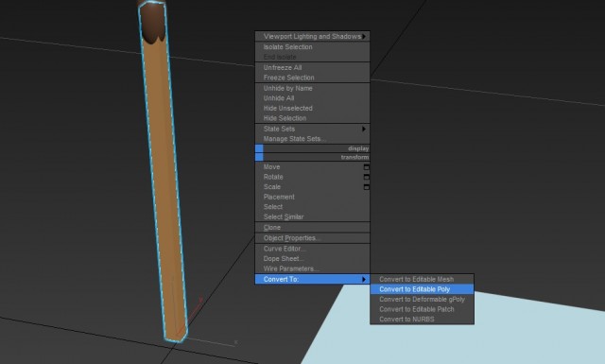Open Manage State Sets dialog entry
Screen dimensions: 605x364
click(312, 139)
